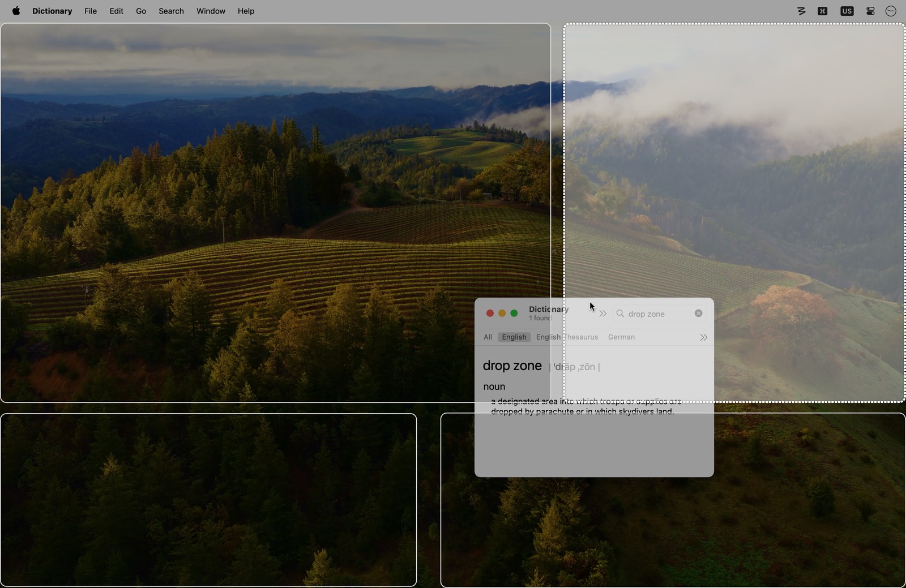The height and width of the screenshot is (588, 906).
Task: Clear the 'drop zone' search field
Action: point(698,314)
